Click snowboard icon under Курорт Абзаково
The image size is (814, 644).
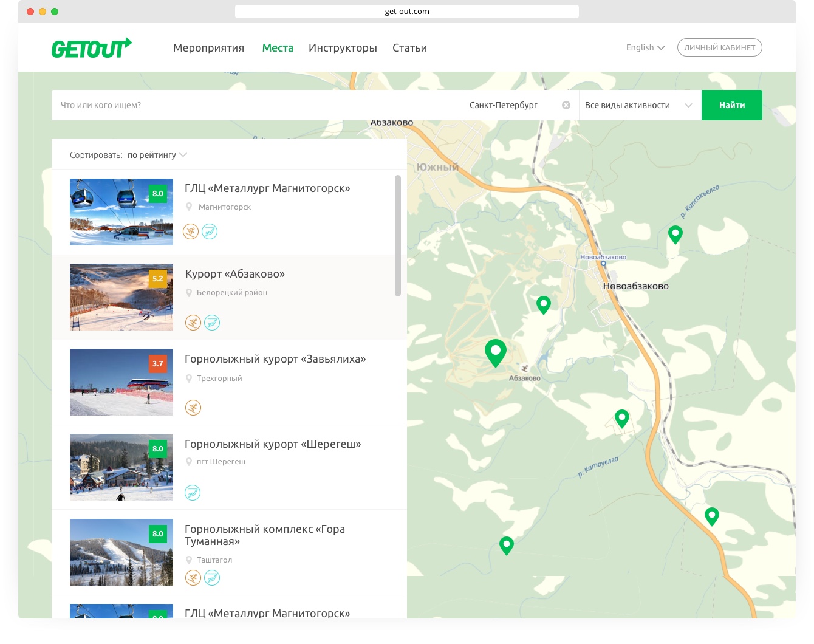click(212, 323)
